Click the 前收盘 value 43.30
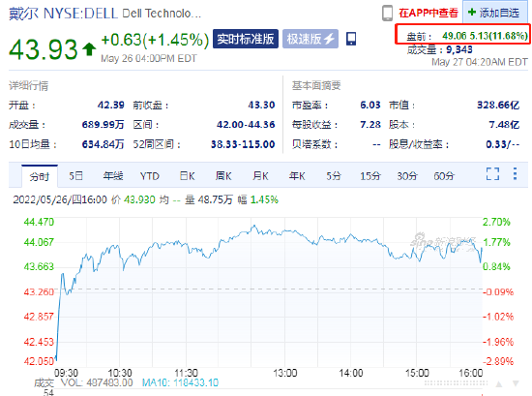The image size is (532, 396). pos(261,105)
